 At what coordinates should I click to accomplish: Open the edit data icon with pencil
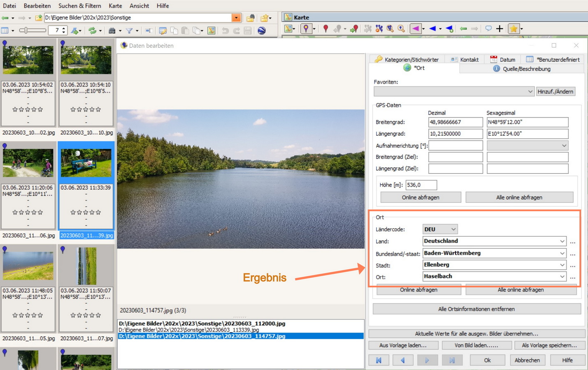click(163, 30)
